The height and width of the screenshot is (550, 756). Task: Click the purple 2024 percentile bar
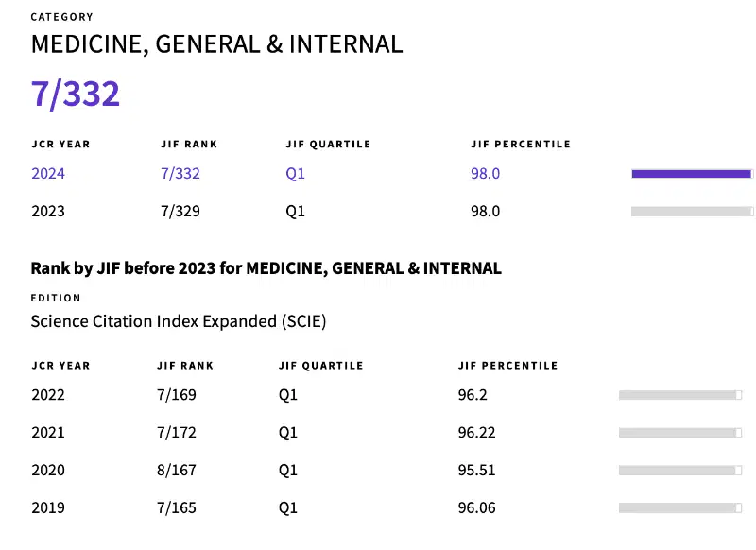[x=692, y=174]
